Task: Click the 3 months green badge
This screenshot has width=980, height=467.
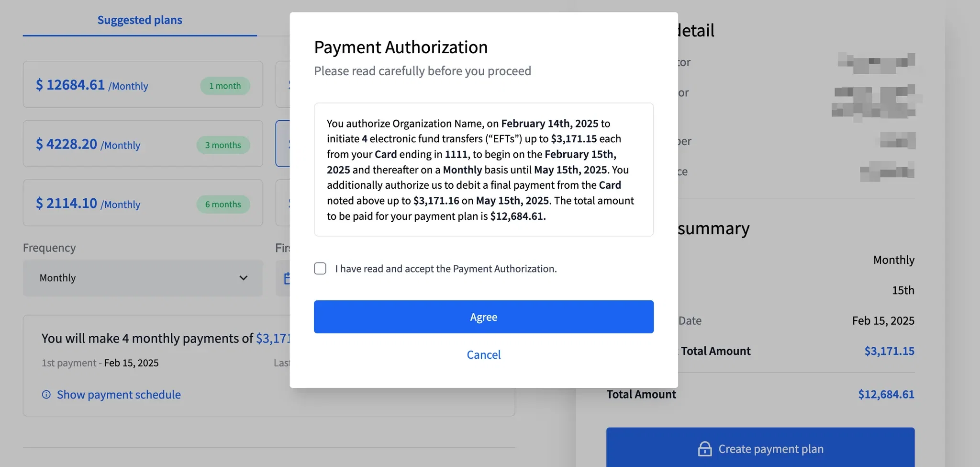Action: [x=223, y=145]
